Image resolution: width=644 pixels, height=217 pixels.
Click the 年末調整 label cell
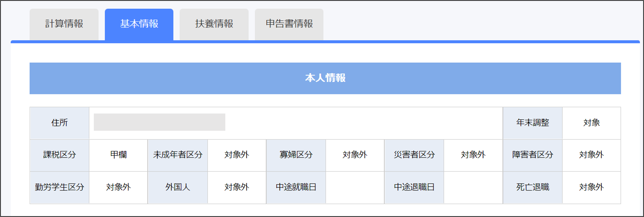[x=533, y=123]
